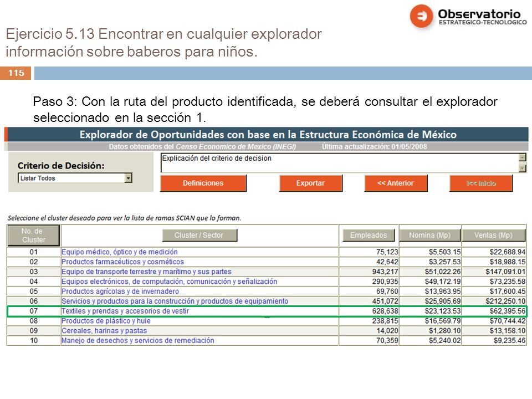This screenshot has width=532, height=399.
Task: Select cluster number 01 cell
Action: [34, 252]
